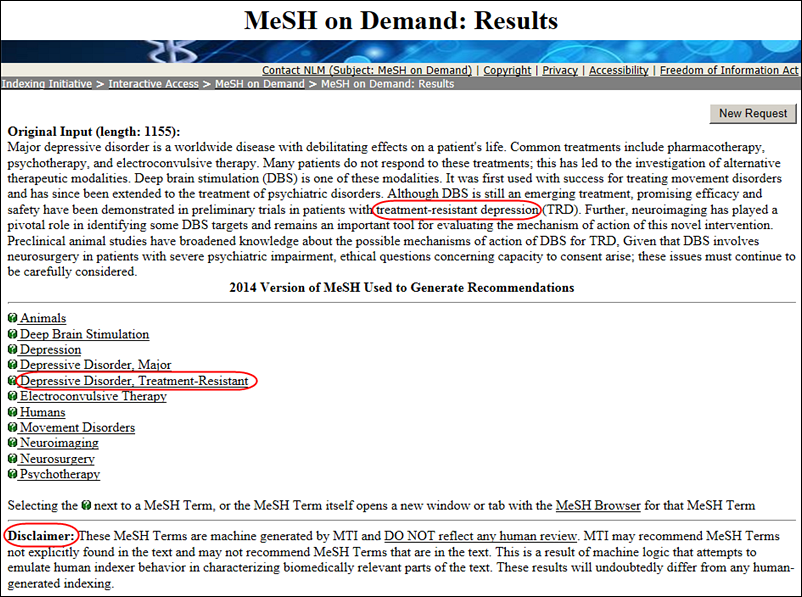Go to Indexing Initiative breadcrumb
The width and height of the screenshot is (802, 597).
point(47,84)
